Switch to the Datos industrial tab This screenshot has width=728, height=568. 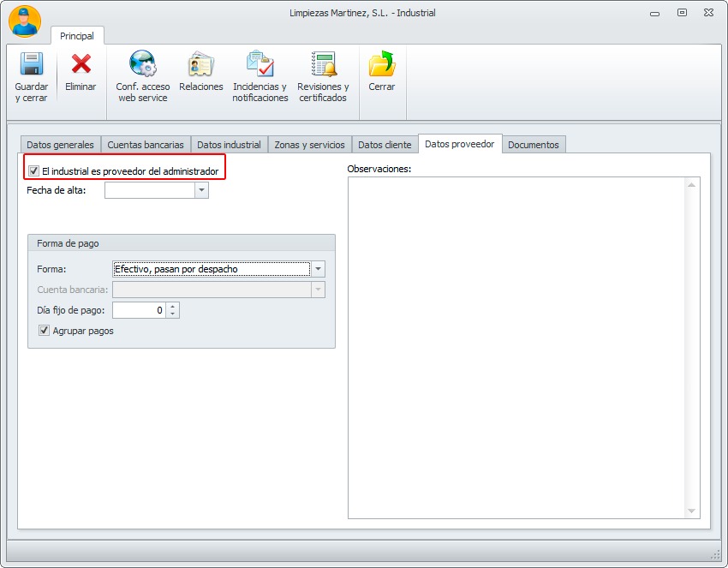point(229,145)
